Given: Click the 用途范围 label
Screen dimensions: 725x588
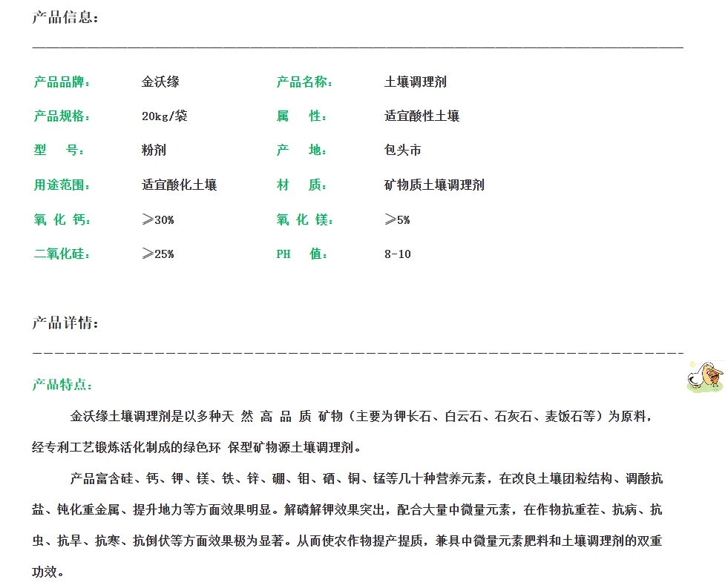Looking at the screenshot, I should point(60,185).
